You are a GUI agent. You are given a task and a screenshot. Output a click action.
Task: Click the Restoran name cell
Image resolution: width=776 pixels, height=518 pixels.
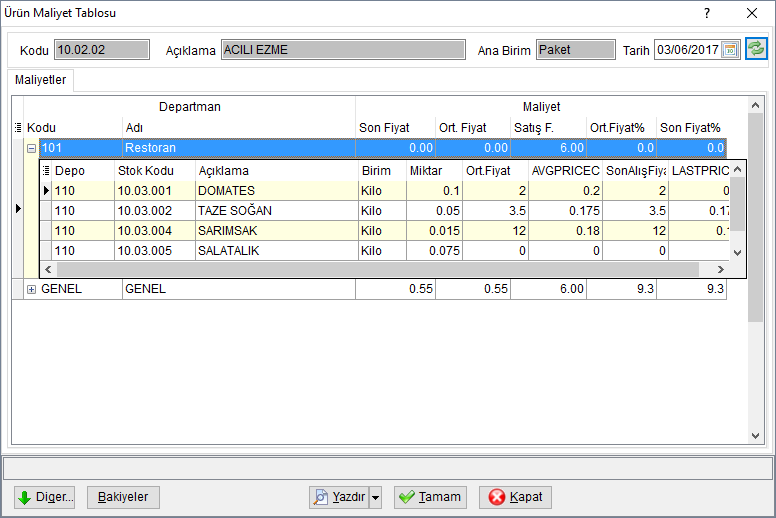239,148
